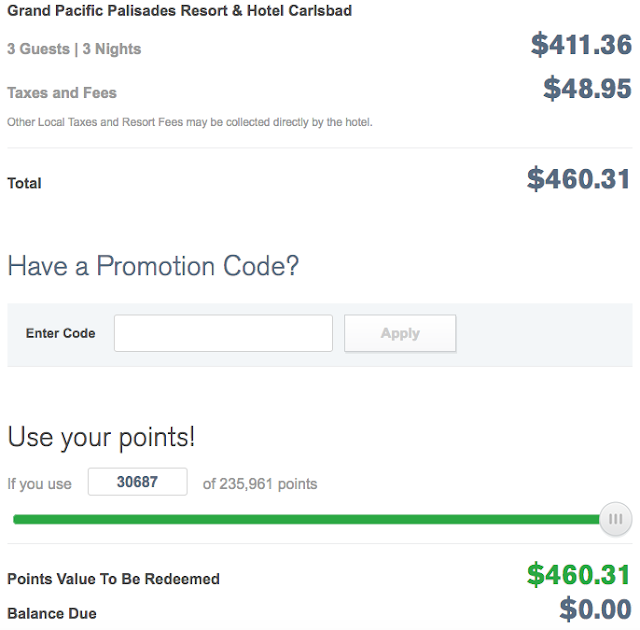
Task: Click the local taxes and resort fees note
Action: click(189, 122)
